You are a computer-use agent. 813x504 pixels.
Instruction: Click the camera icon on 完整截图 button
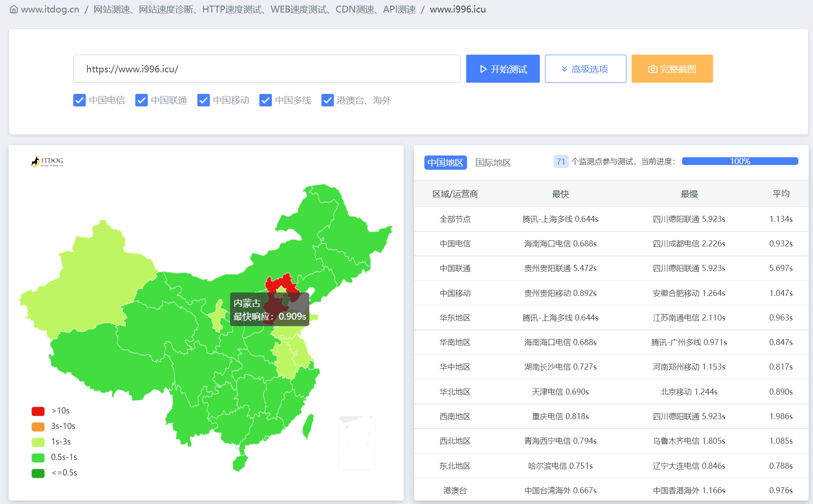pos(652,69)
